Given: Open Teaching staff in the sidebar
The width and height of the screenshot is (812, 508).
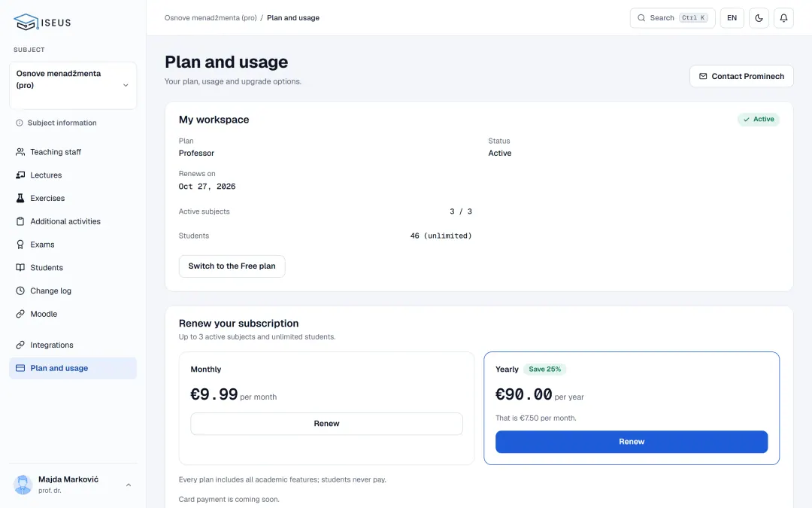Looking at the screenshot, I should [x=73, y=152].
